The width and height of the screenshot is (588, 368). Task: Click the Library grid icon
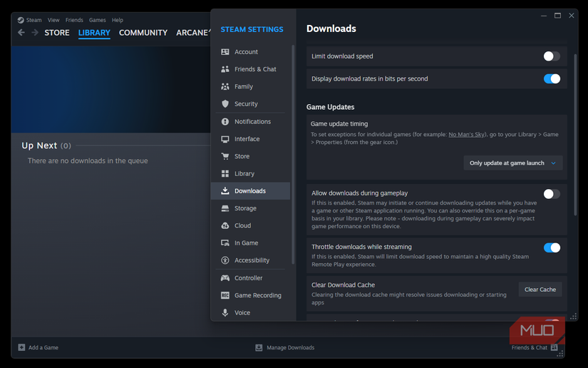pyautogui.click(x=225, y=173)
